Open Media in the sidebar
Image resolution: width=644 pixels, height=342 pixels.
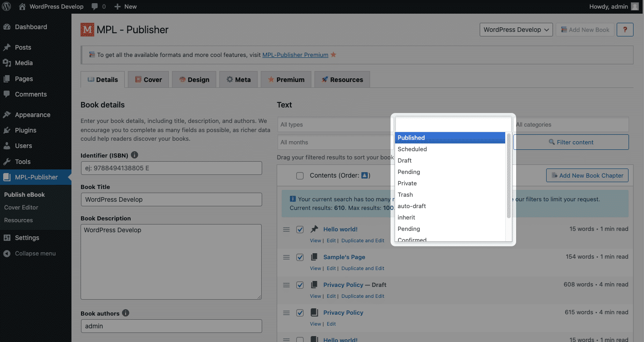(x=24, y=63)
